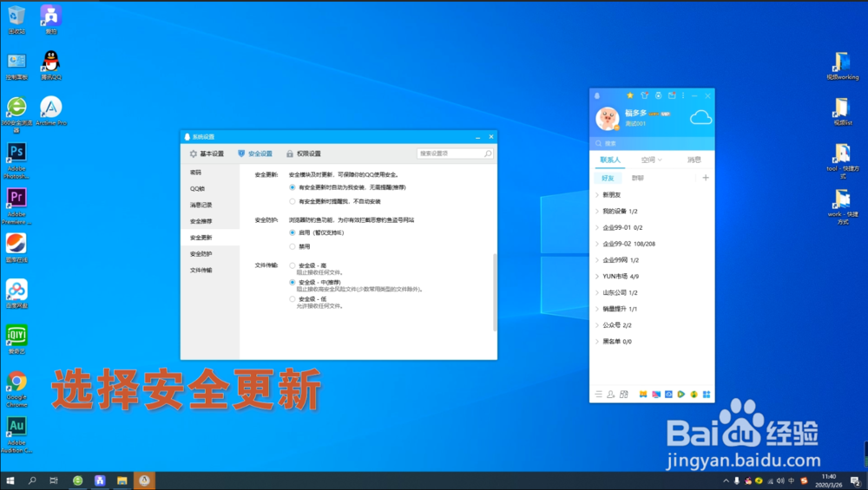The height and width of the screenshot is (490, 868).
Task: Click the settings window vertical scrollbar
Action: click(495, 292)
